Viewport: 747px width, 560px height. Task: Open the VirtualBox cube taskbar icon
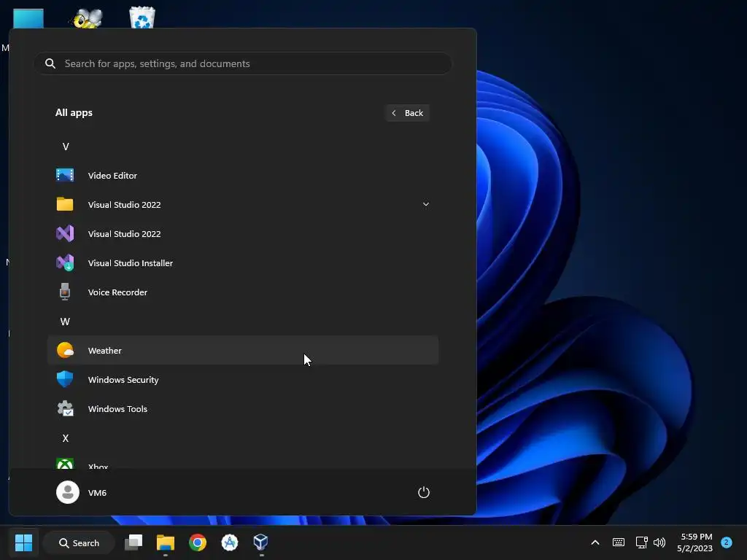pyautogui.click(x=261, y=542)
